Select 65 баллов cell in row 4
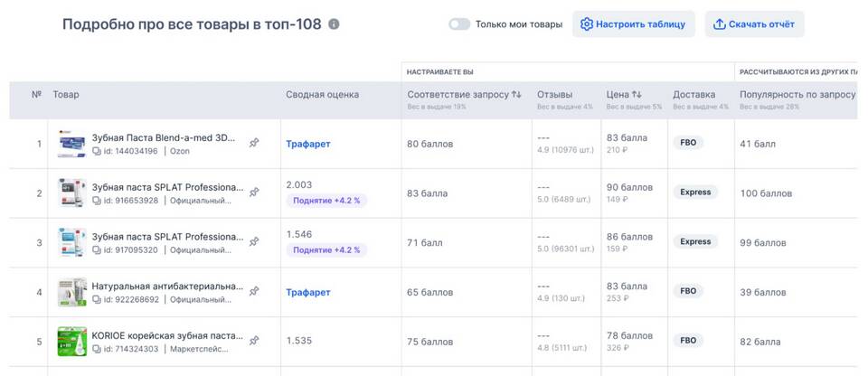Screen dimensions: 868x376 pyautogui.click(x=430, y=292)
